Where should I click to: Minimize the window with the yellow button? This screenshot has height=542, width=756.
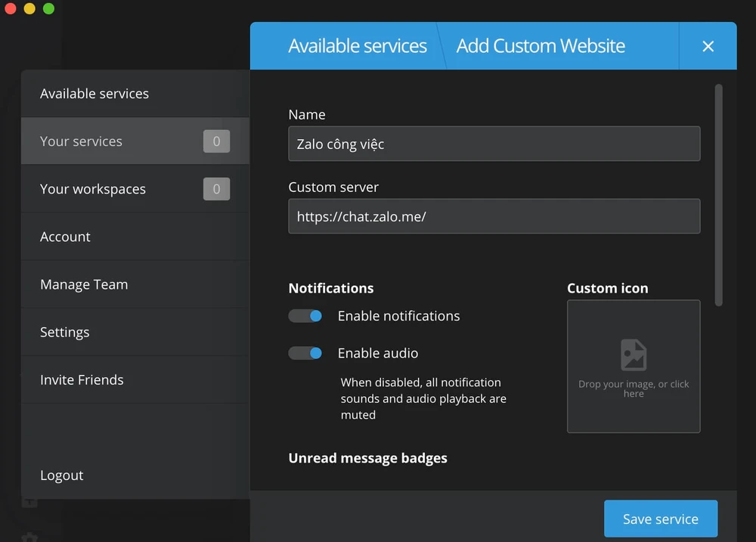point(29,9)
